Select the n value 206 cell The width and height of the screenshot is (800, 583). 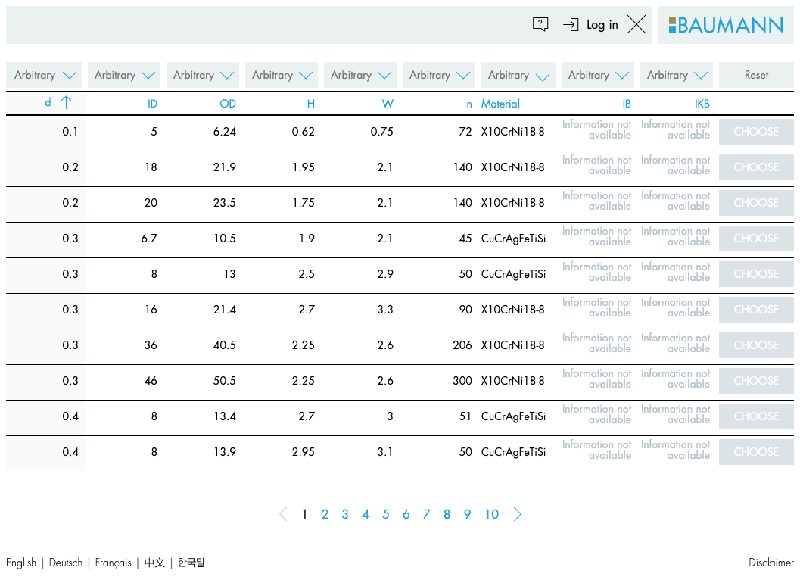pos(462,345)
